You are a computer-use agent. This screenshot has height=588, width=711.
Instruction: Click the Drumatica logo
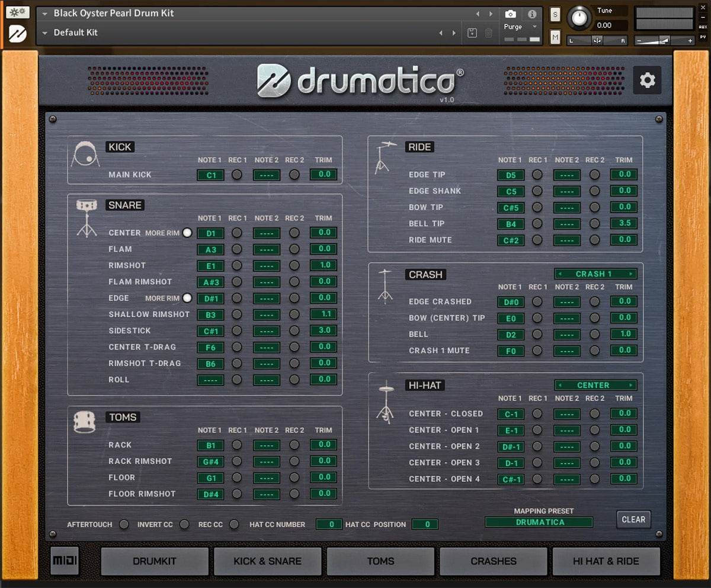pyautogui.click(x=361, y=81)
